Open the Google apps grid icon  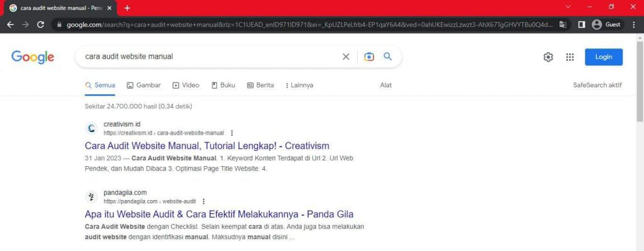(570, 57)
